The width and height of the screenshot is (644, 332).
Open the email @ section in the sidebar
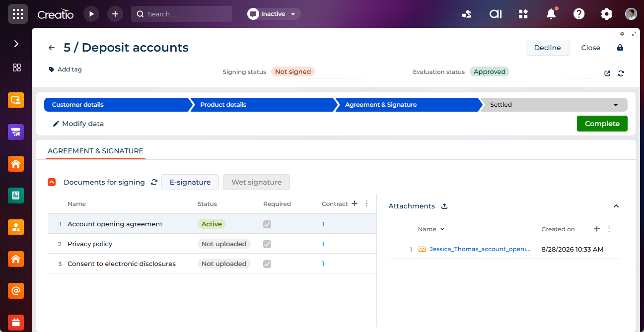(16, 290)
